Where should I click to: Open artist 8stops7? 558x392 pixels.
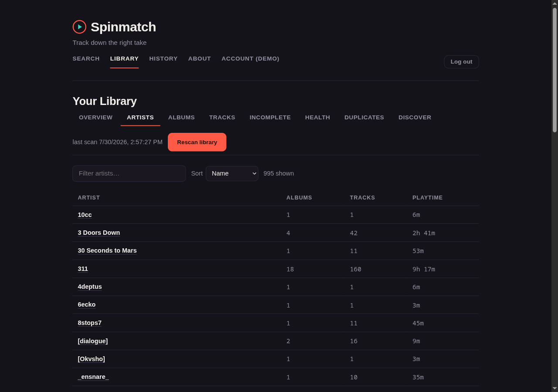[x=90, y=323]
